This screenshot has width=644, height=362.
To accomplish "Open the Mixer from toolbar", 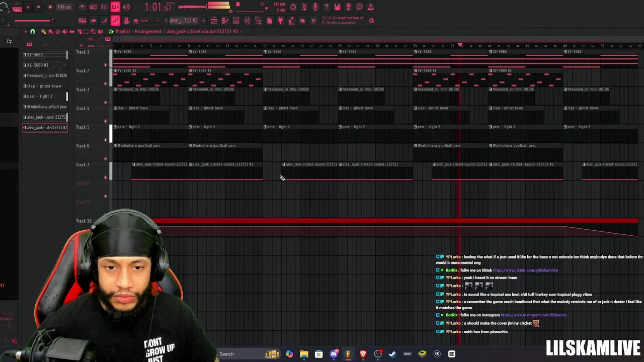I will tap(247, 21).
